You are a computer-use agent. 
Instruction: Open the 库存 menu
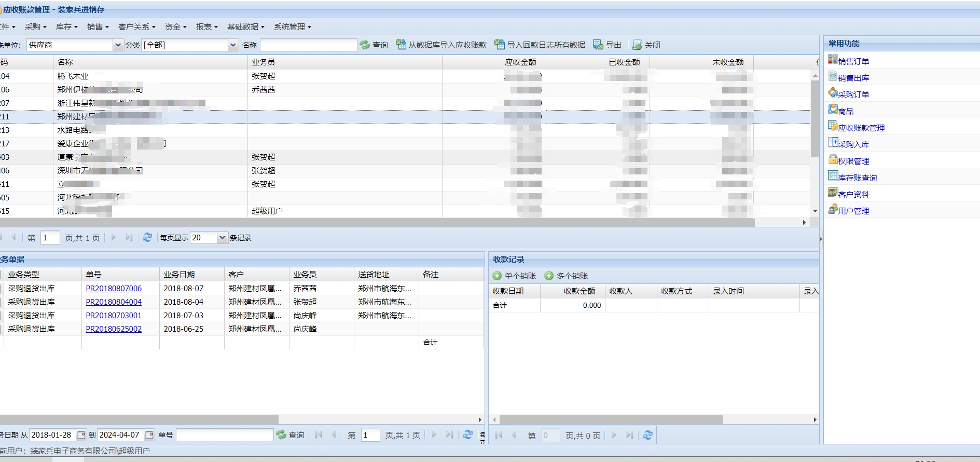pyautogui.click(x=66, y=26)
